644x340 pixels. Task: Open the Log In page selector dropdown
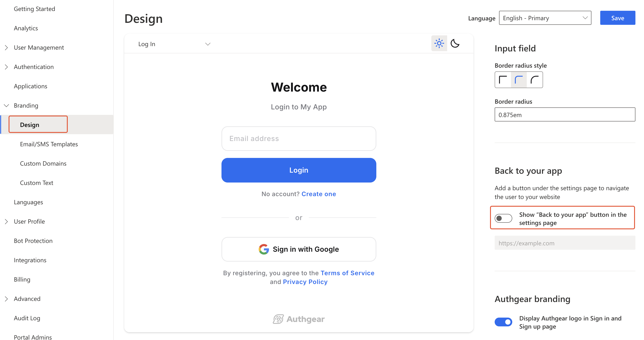[x=174, y=44]
